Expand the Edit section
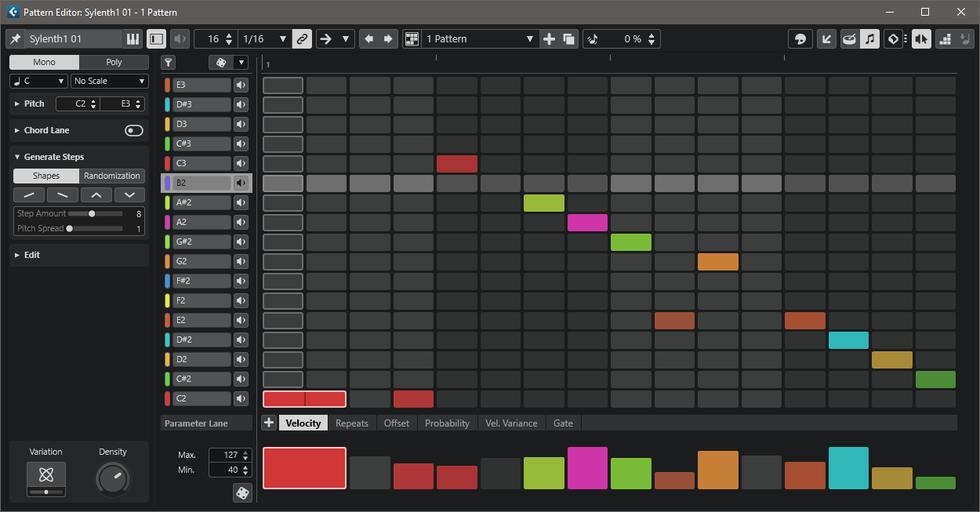This screenshot has height=512, width=980. pyautogui.click(x=31, y=255)
